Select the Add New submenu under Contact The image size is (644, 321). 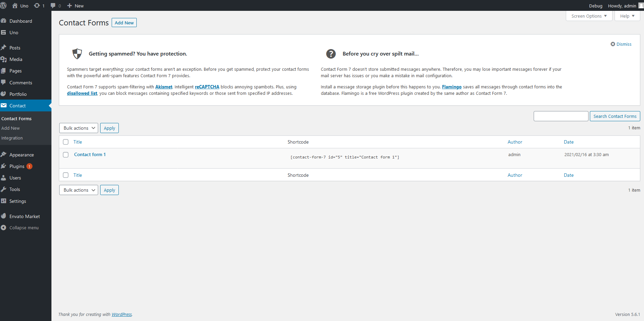tap(10, 128)
